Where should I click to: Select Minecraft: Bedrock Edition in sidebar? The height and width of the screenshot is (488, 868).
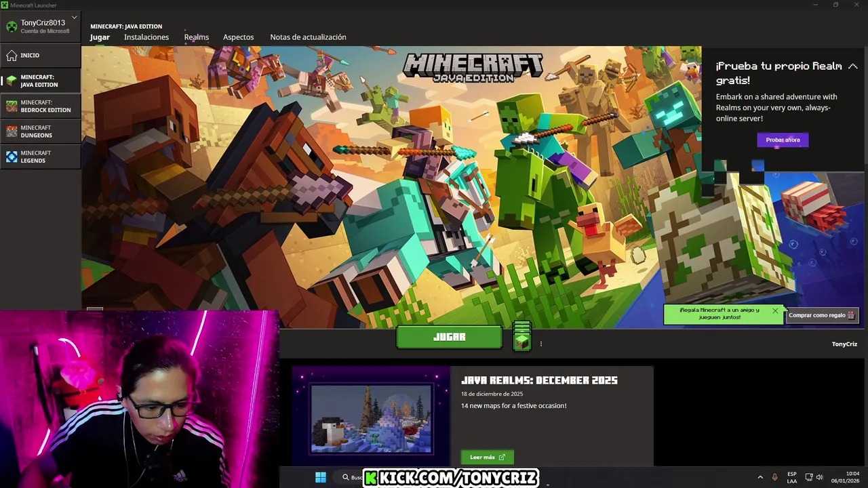click(41, 106)
